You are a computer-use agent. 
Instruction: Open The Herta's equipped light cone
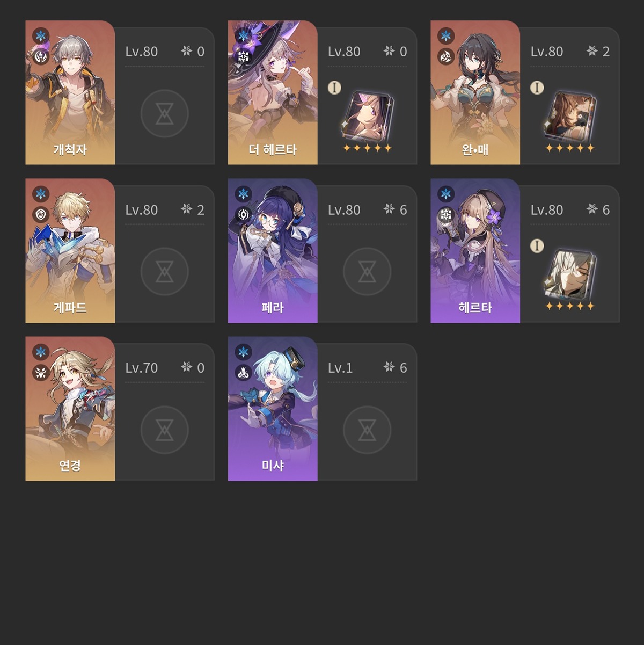368,116
